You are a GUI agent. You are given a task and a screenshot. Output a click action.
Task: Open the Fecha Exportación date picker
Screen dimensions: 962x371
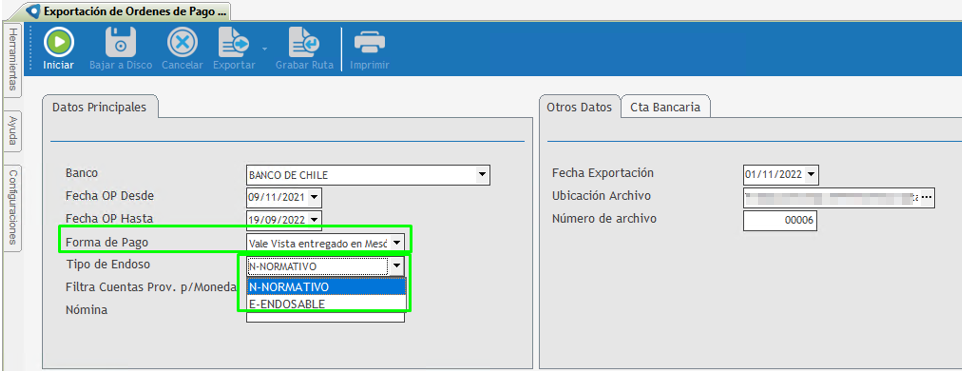coord(812,174)
